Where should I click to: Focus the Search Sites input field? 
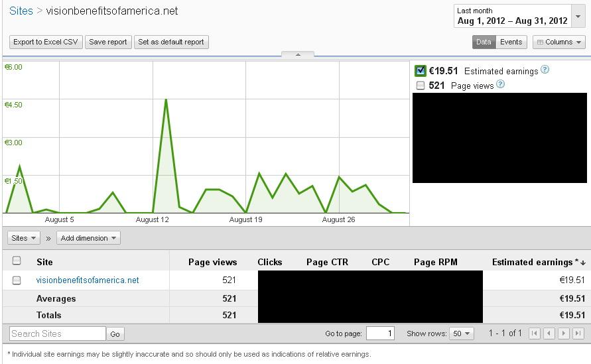pyautogui.click(x=57, y=334)
